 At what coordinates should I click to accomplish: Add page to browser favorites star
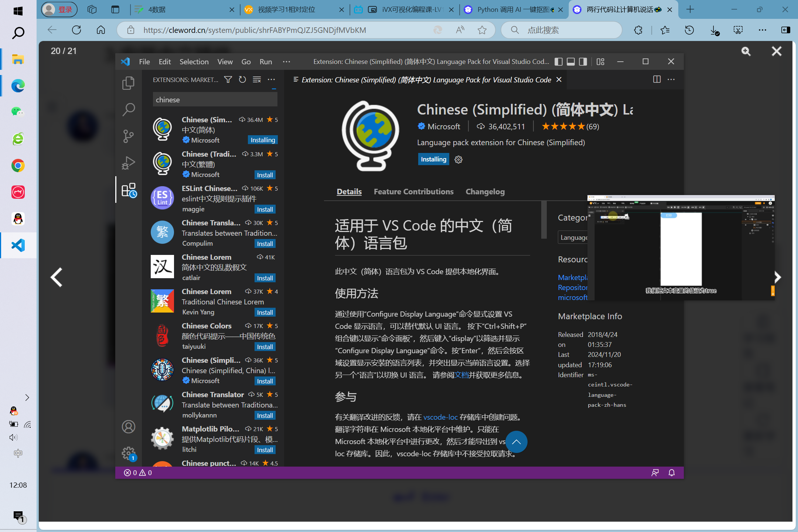(x=482, y=30)
